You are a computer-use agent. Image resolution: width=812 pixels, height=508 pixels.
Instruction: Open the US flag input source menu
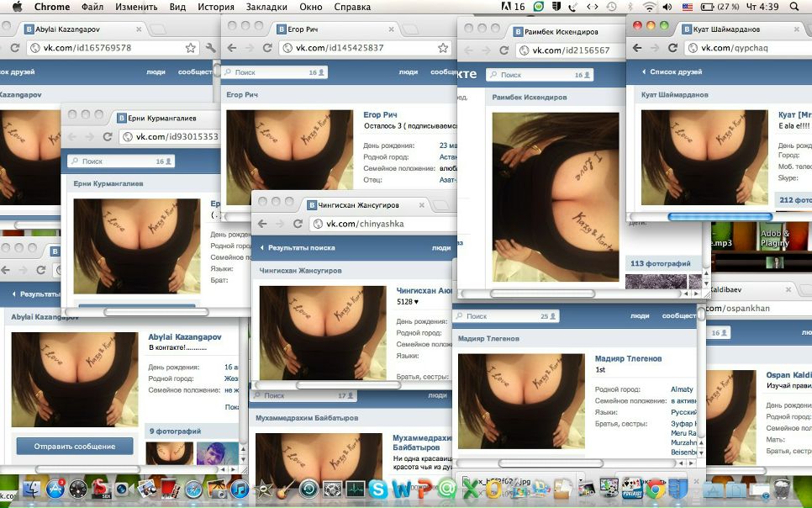click(687, 7)
